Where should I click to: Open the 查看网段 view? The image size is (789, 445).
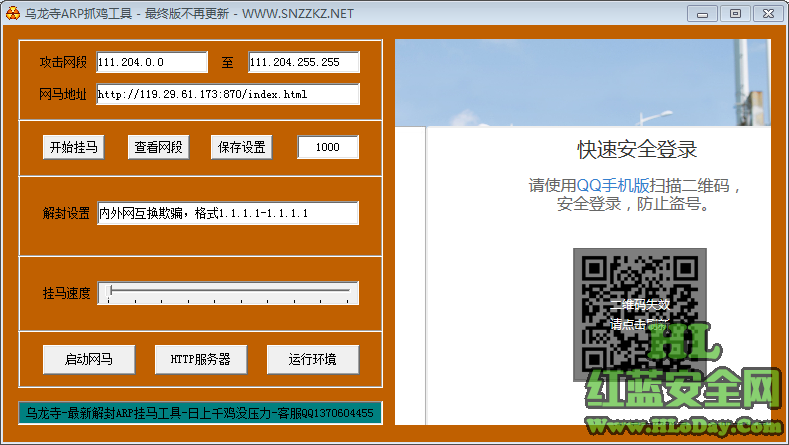point(159,147)
